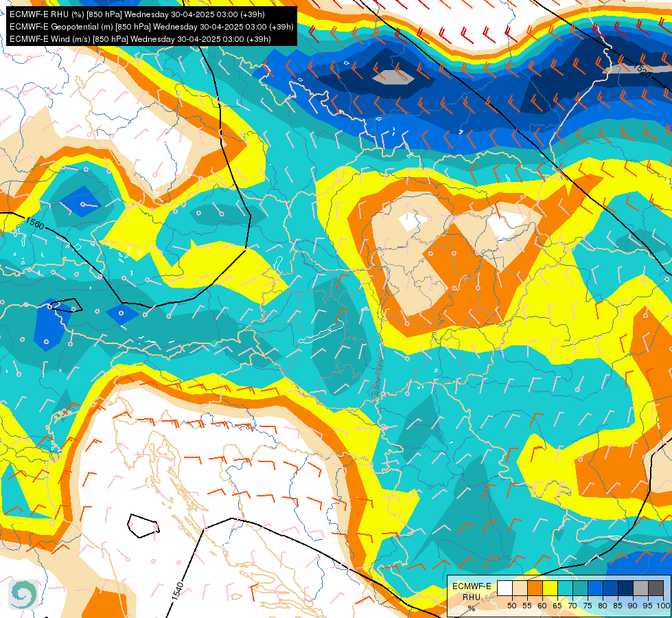Viewport: 672px width, 618px height.
Task: Click the legend value 90
Action: [x=633, y=606]
